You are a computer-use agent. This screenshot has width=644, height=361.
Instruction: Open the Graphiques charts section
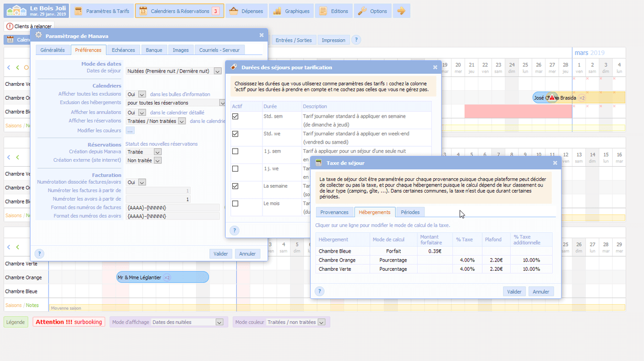tap(292, 11)
